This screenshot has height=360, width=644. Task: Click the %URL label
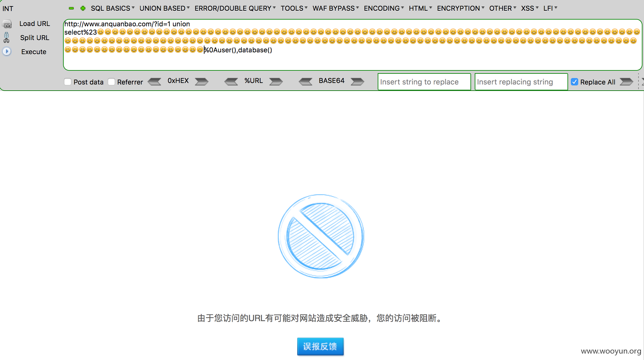(254, 81)
